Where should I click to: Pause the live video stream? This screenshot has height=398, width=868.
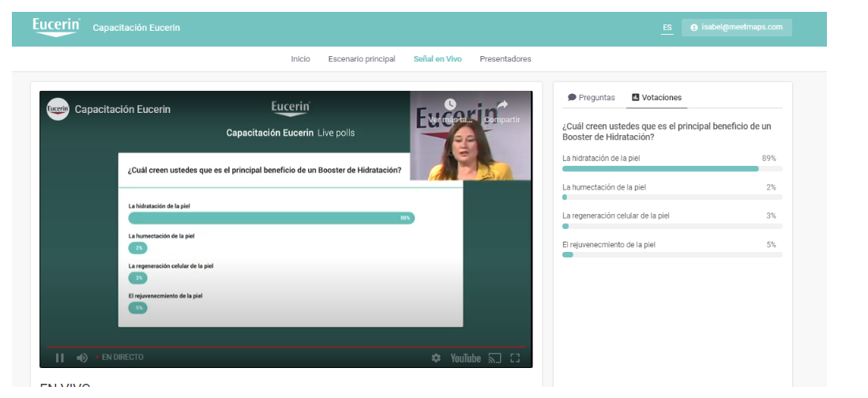60,358
